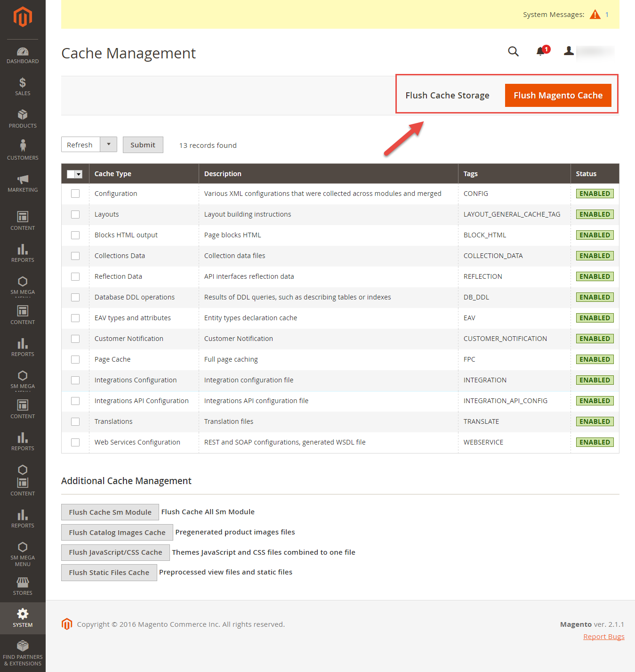Click Flush Cache Storage
The height and width of the screenshot is (672, 635).
pos(447,95)
